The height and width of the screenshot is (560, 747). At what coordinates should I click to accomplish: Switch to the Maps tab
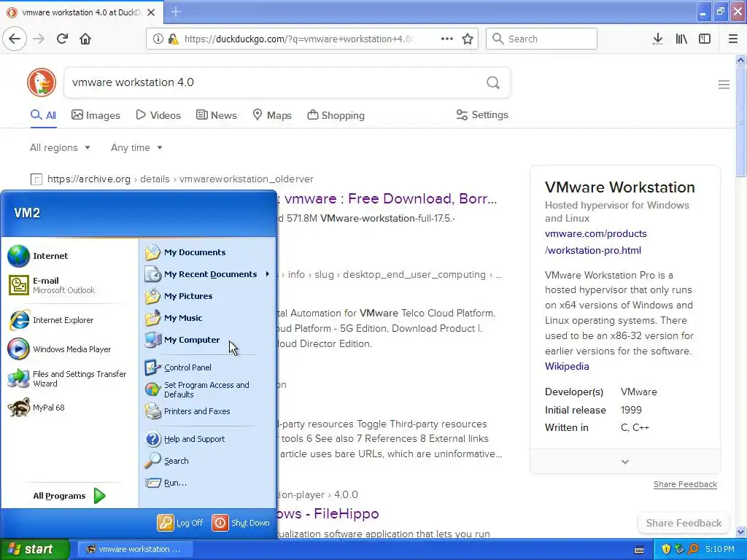[x=271, y=115]
